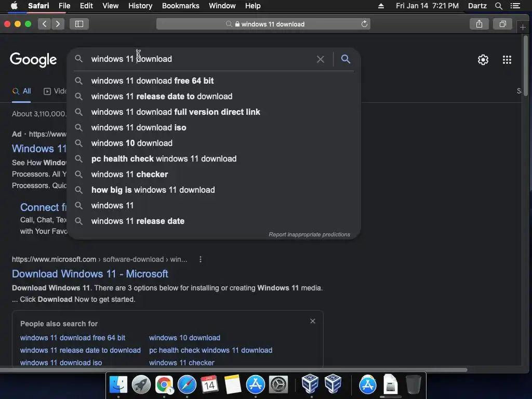This screenshot has height=399, width=532.
Task: Click the blue Google search magnifier button
Action: pyautogui.click(x=345, y=59)
